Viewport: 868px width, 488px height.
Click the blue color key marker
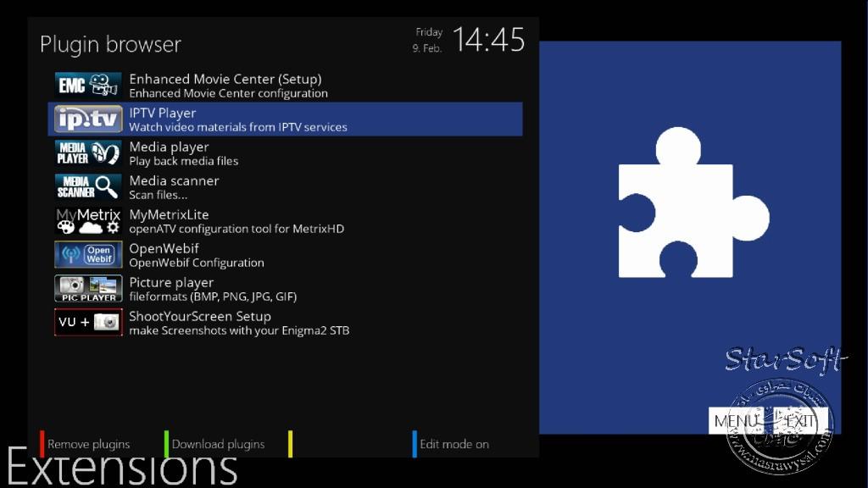(415, 444)
